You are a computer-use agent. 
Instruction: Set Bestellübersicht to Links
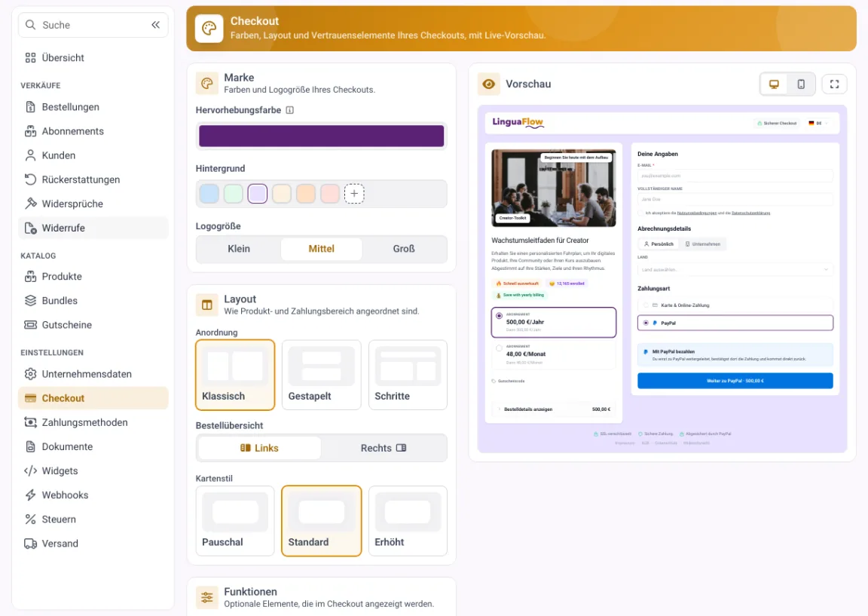[x=260, y=448]
